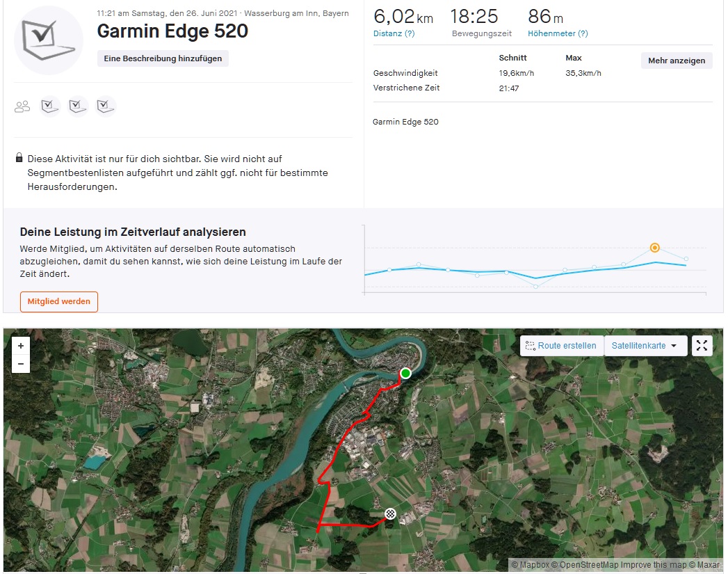728x574 pixels.
Task: Click the checkered finish marker
Action: click(391, 514)
